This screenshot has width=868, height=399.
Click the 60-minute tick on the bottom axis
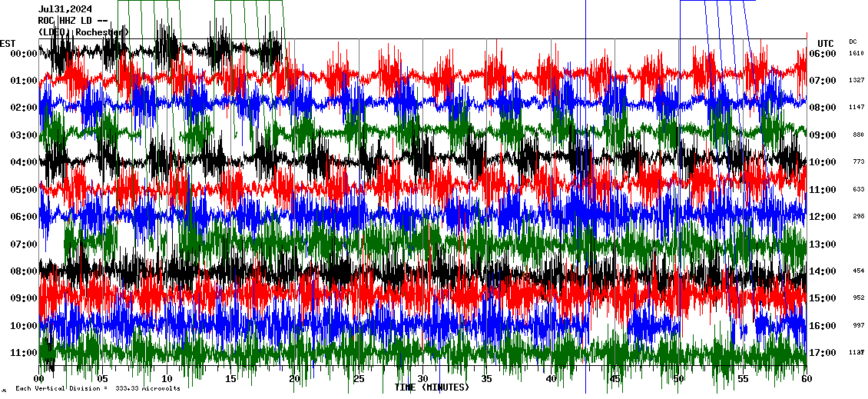[807, 379]
